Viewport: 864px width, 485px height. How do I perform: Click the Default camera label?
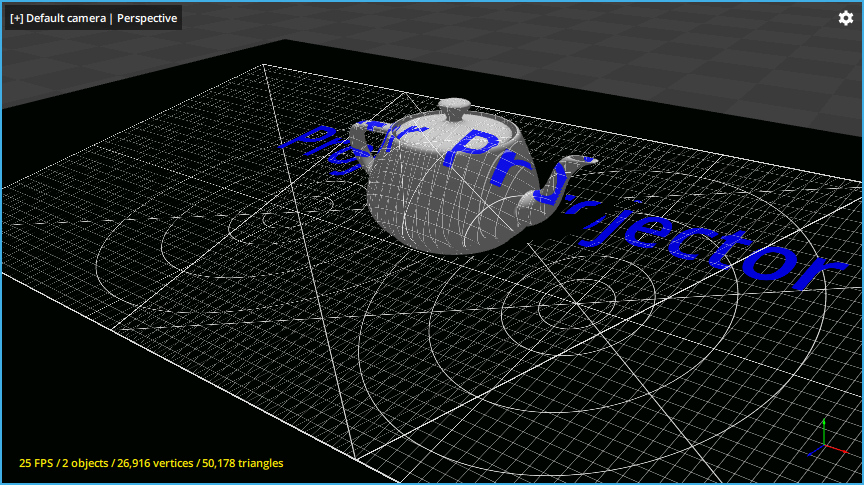coord(66,18)
